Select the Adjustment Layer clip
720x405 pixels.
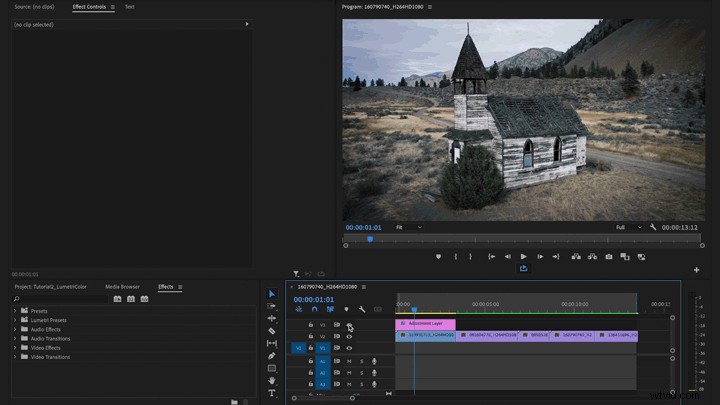pos(426,324)
